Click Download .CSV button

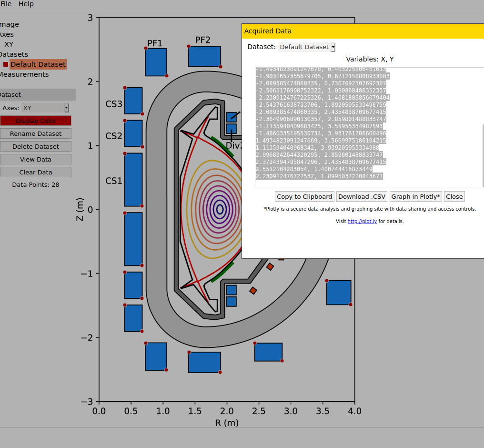coord(362,197)
